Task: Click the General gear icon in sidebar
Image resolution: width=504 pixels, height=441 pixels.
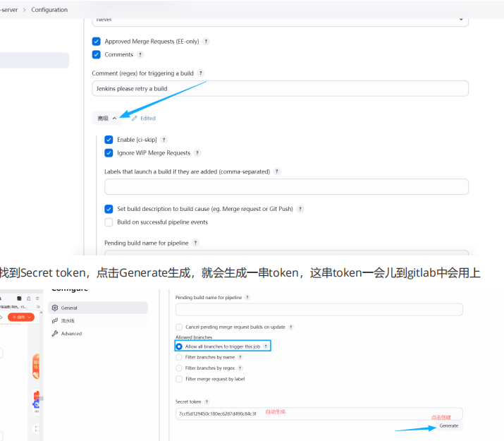Action: point(55,308)
